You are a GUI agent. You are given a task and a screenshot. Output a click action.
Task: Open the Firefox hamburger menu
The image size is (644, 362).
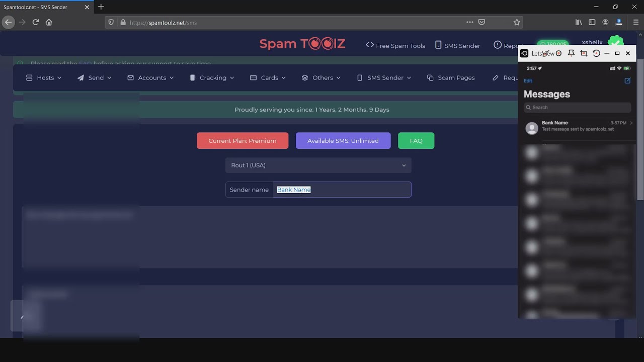point(636,22)
